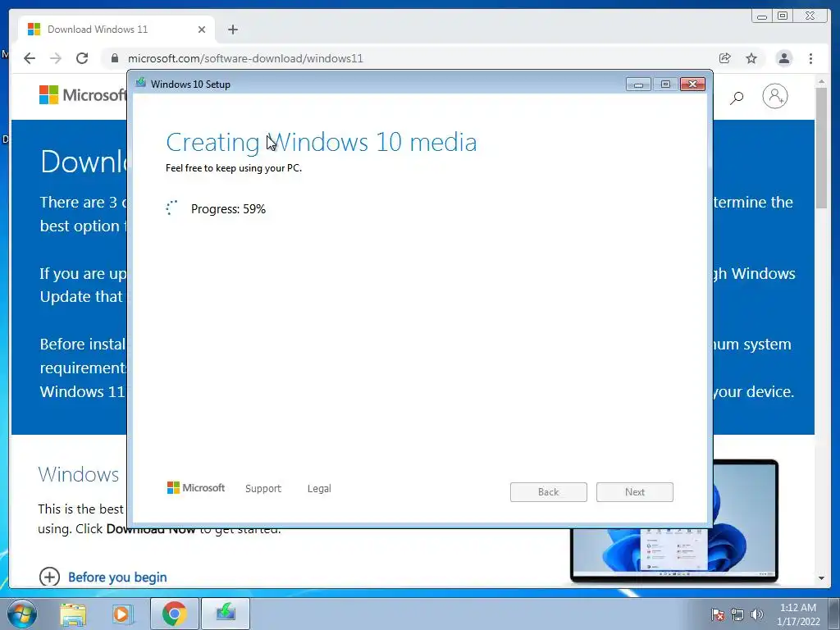840x630 pixels.
Task: Click the volume speaker tray icon
Action: (x=757, y=614)
